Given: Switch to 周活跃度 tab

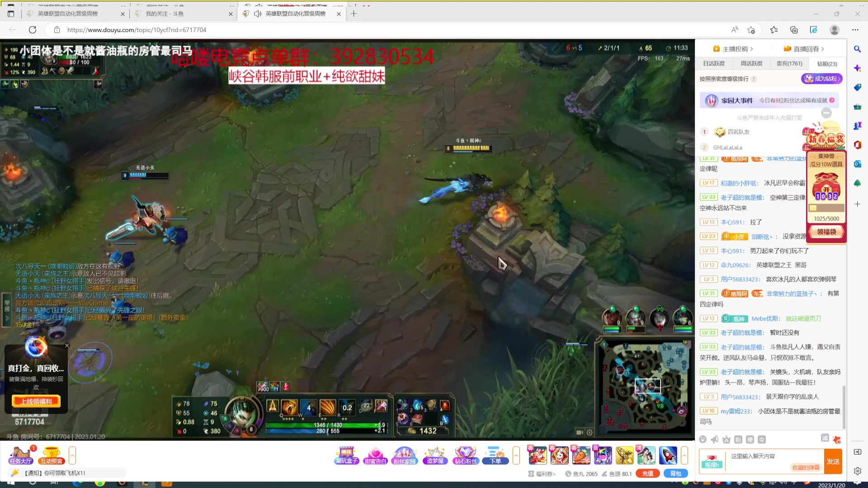Looking at the screenshot, I should click(751, 64).
